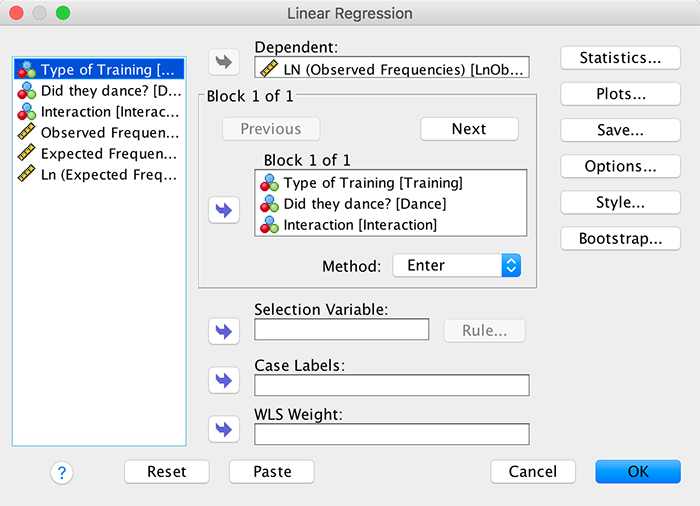Select Ln (Expected Frequencies) variable in source list
Image resolution: width=700 pixels, height=506 pixels.
pyautogui.click(x=99, y=175)
